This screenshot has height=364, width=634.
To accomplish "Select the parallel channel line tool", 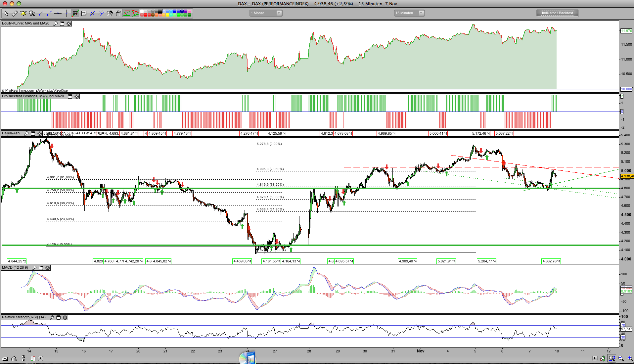I will click(x=101, y=13).
